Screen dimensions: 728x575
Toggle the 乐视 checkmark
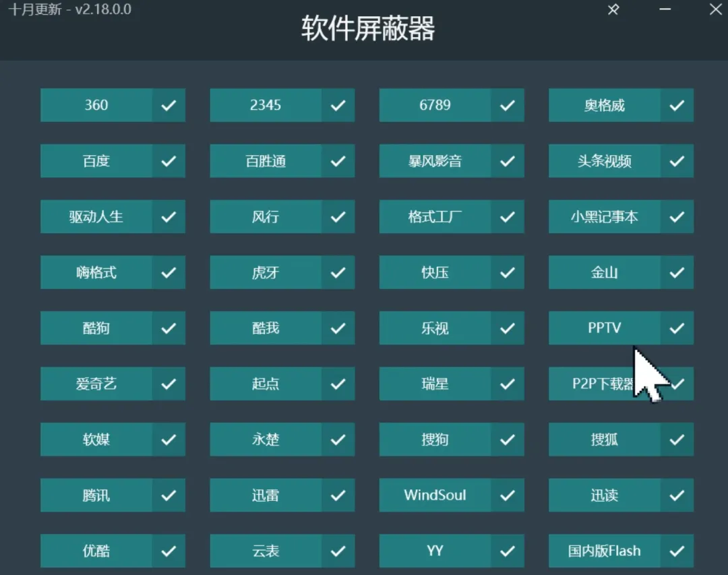tap(508, 328)
